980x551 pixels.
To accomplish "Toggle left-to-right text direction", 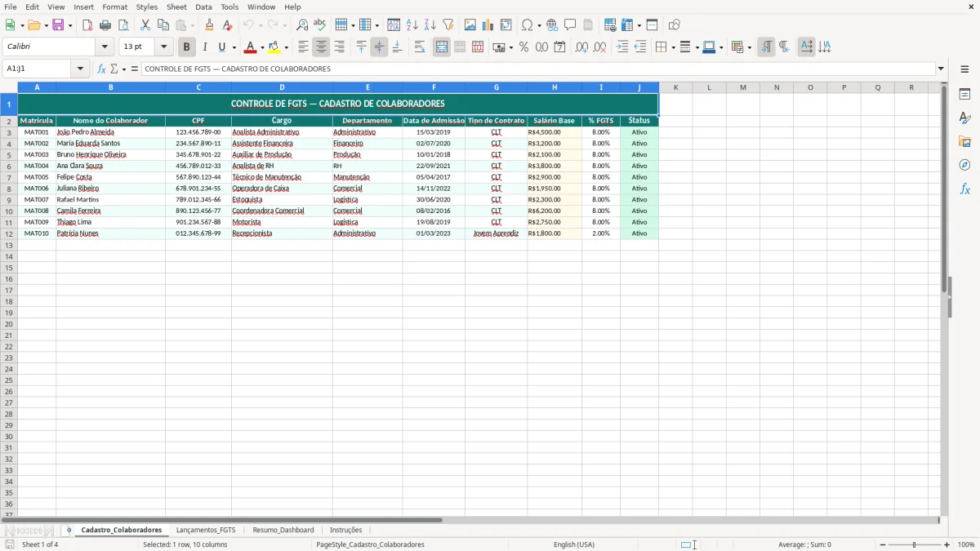I will (766, 47).
